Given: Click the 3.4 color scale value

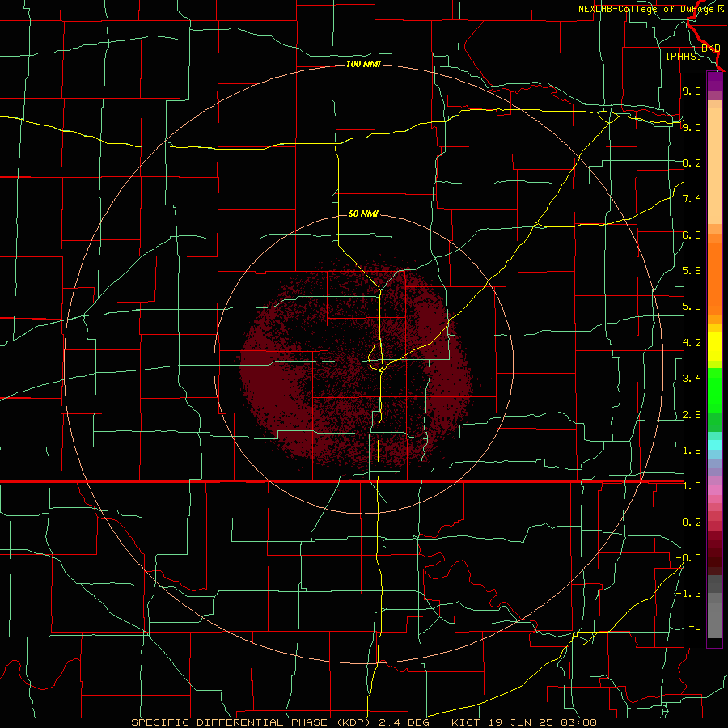Looking at the screenshot, I should point(692,379).
